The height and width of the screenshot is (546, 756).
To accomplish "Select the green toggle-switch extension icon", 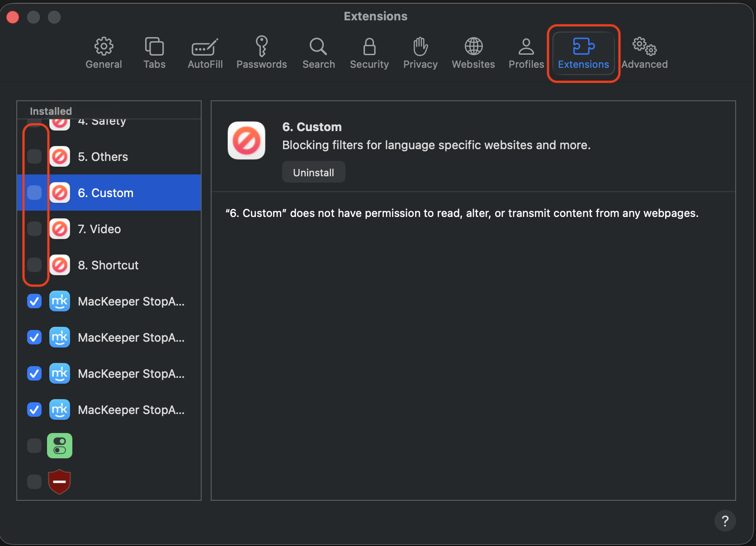I will (x=60, y=446).
